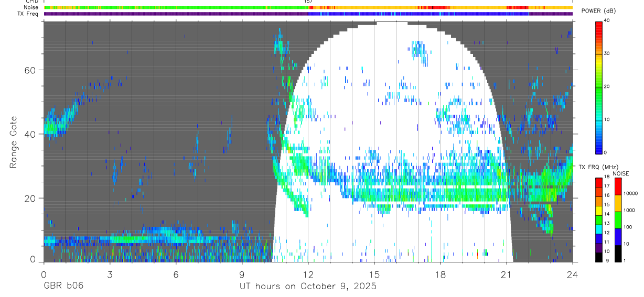Click the 157 CPID value at top
The height and width of the screenshot is (297, 644).
click(x=308, y=2)
